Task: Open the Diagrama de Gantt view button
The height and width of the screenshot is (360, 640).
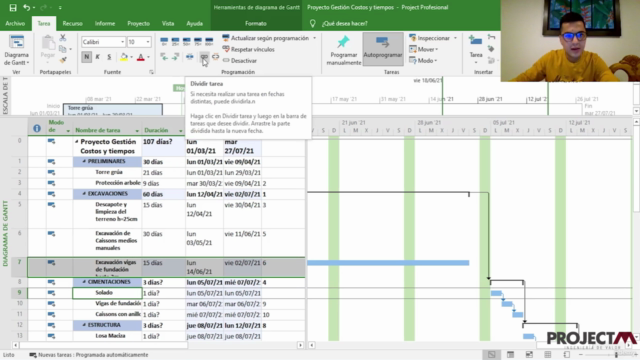Action: pos(16,51)
